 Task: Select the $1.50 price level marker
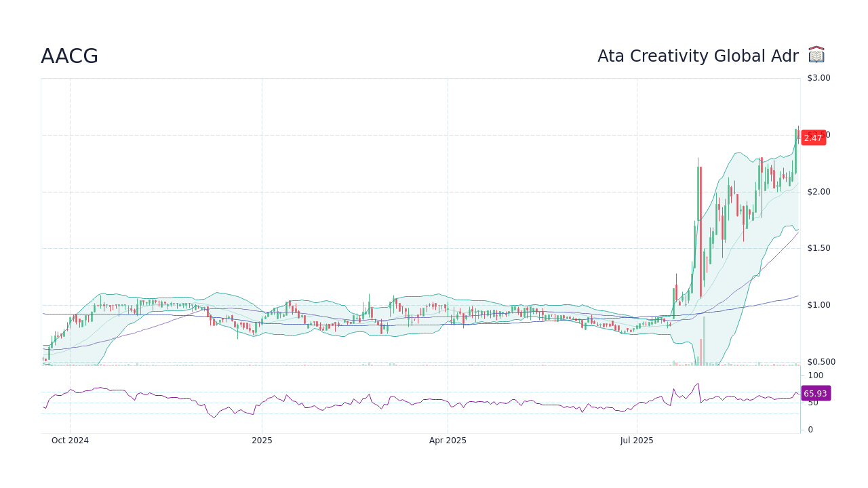tap(819, 247)
